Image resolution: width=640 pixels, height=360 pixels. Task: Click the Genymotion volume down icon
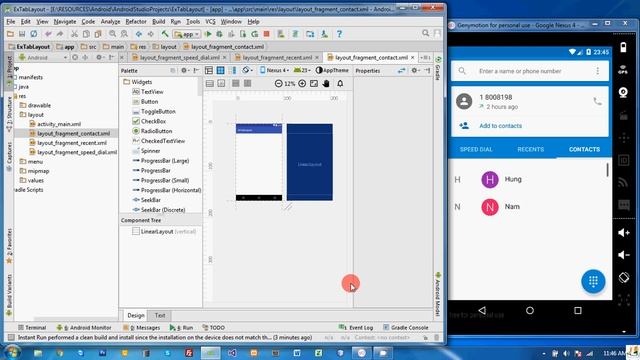click(x=624, y=255)
